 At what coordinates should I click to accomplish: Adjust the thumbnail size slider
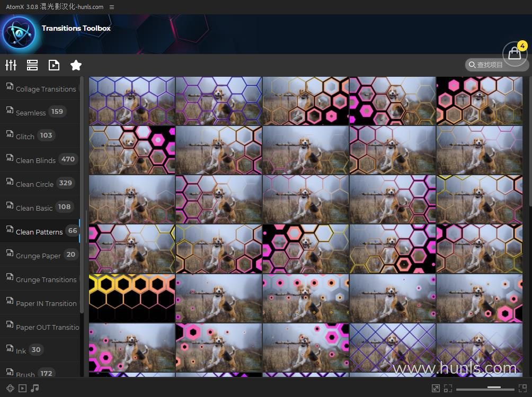pyautogui.click(x=494, y=388)
